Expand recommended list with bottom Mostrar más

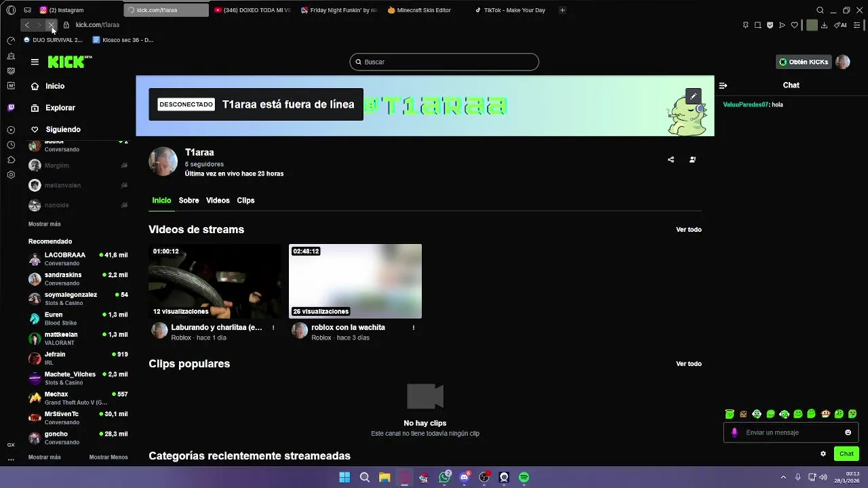[x=45, y=457]
